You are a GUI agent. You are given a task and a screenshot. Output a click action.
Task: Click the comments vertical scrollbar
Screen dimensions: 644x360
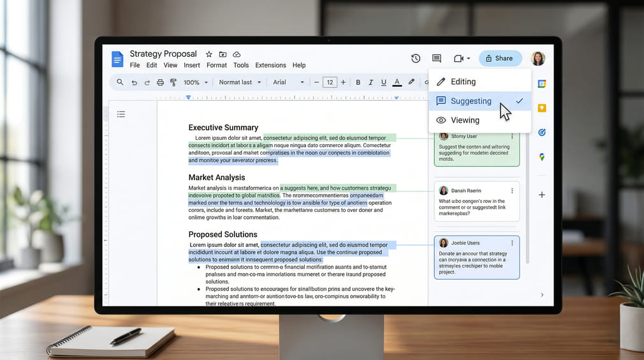pos(527,197)
